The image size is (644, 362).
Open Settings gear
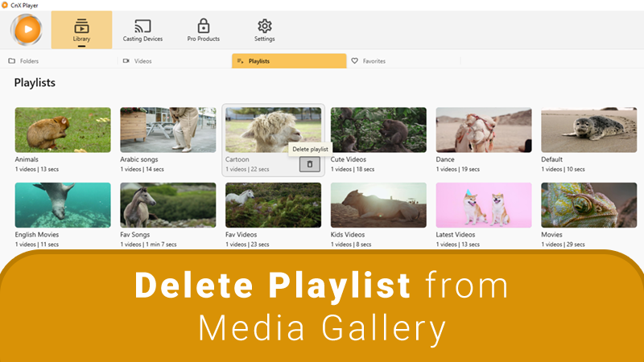265,30
